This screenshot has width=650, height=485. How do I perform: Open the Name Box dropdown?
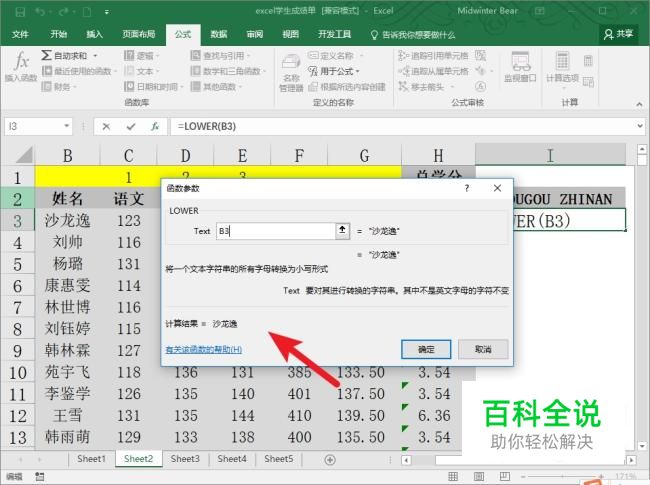[66, 126]
